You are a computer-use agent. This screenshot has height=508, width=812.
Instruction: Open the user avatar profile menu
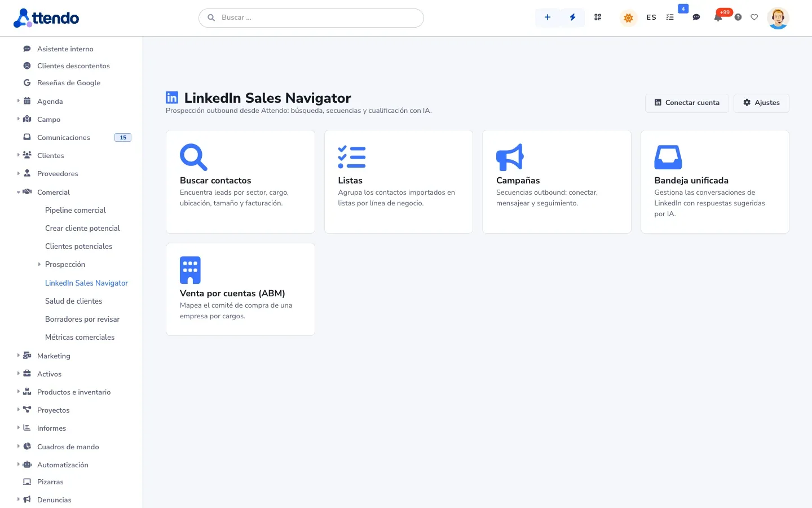(778, 18)
